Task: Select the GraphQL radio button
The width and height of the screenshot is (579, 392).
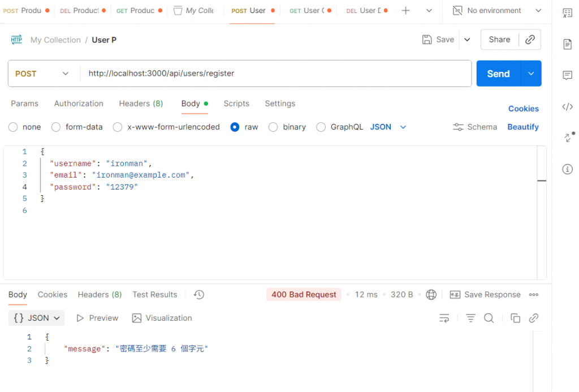Action: pos(321,127)
